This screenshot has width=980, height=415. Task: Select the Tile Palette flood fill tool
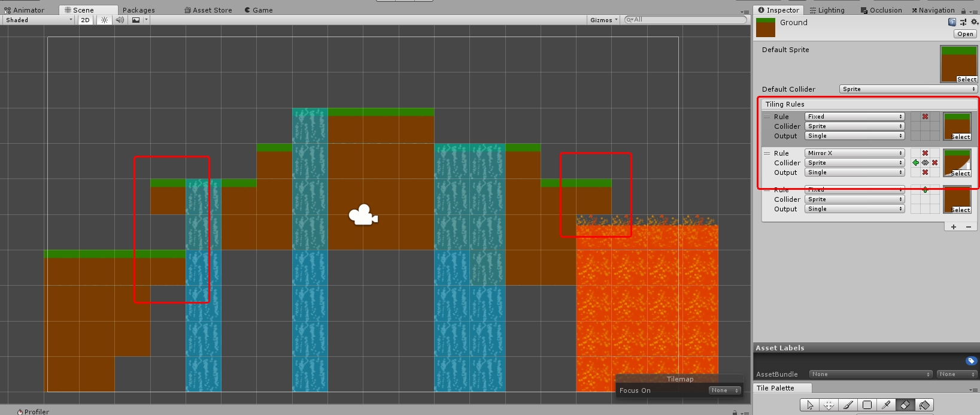point(924,405)
